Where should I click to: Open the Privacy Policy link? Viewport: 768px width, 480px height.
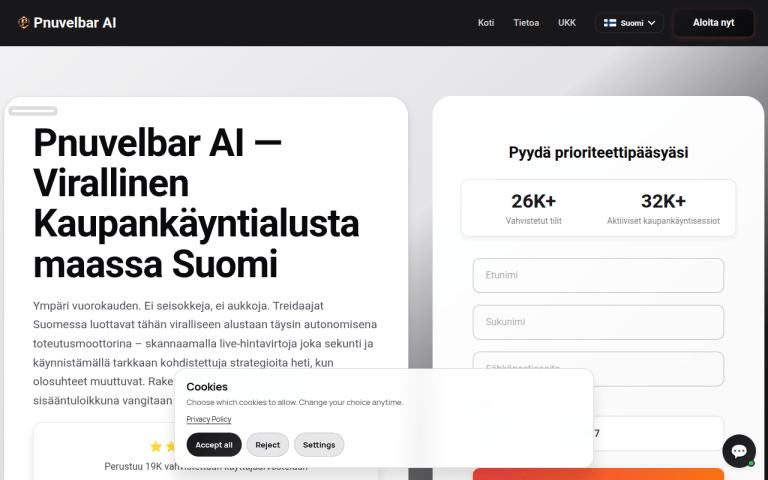pos(209,419)
